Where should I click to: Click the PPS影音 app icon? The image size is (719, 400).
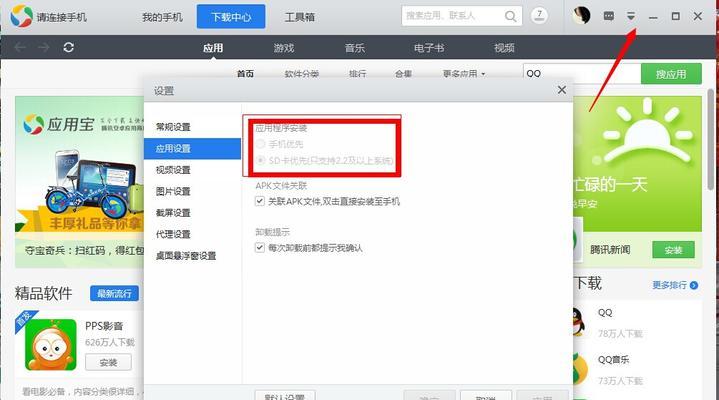50,344
